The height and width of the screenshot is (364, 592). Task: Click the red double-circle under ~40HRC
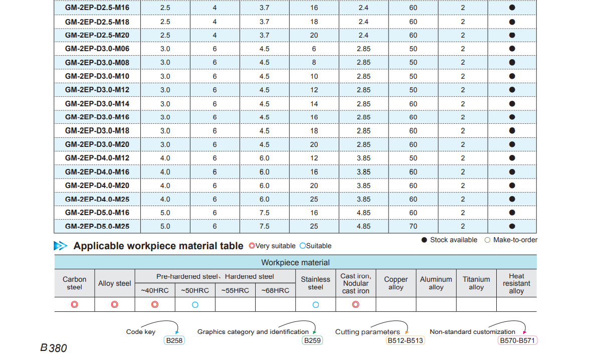click(155, 304)
